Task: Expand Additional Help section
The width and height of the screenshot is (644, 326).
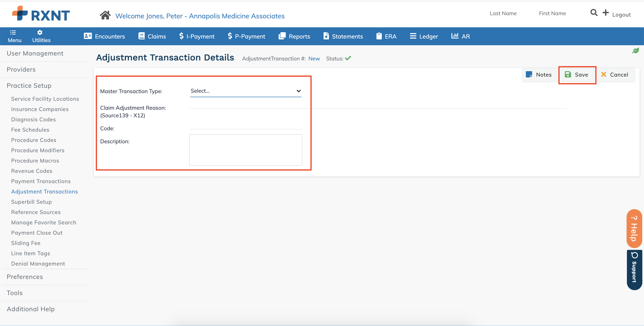Action: [x=30, y=309]
